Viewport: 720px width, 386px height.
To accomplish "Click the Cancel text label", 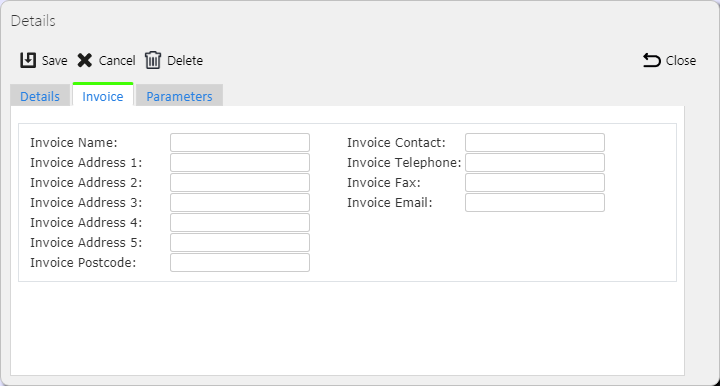I will [x=117, y=61].
